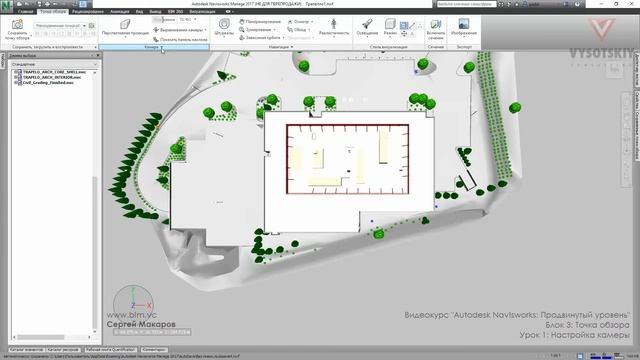The height and width of the screenshot is (360, 640).
Task: Select Civil_Grading_Finished.nwc in selection tree
Action: [48, 82]
